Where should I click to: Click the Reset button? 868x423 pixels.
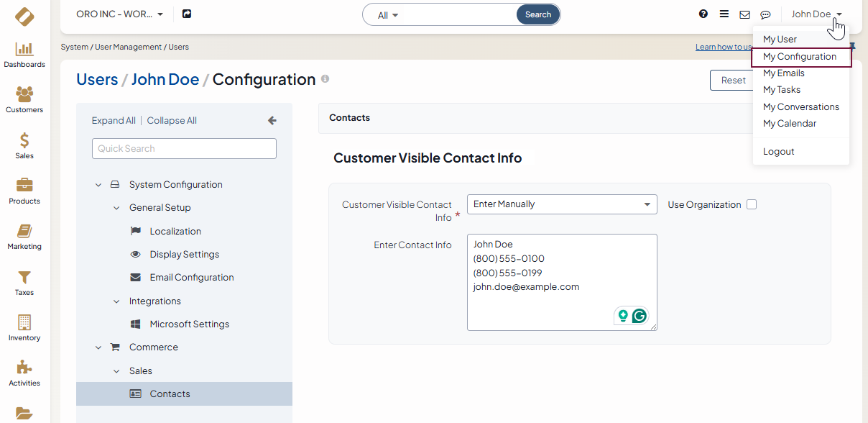[x=733, y=81]
